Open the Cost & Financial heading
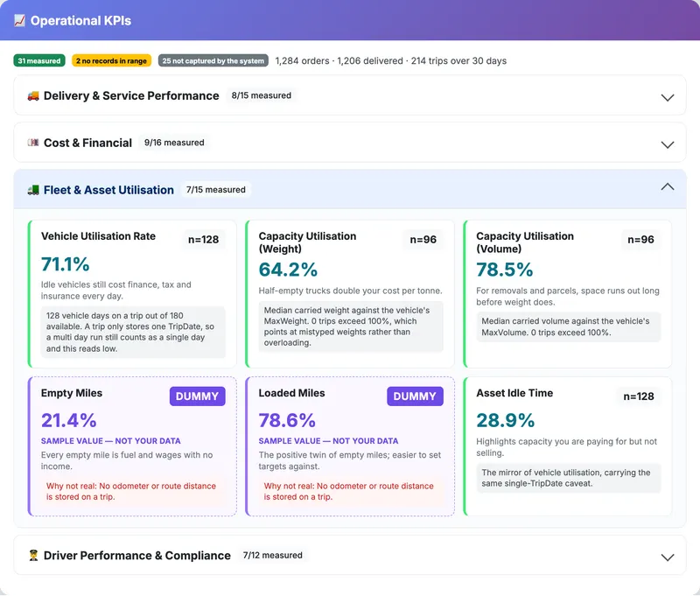 pos(88,143)
